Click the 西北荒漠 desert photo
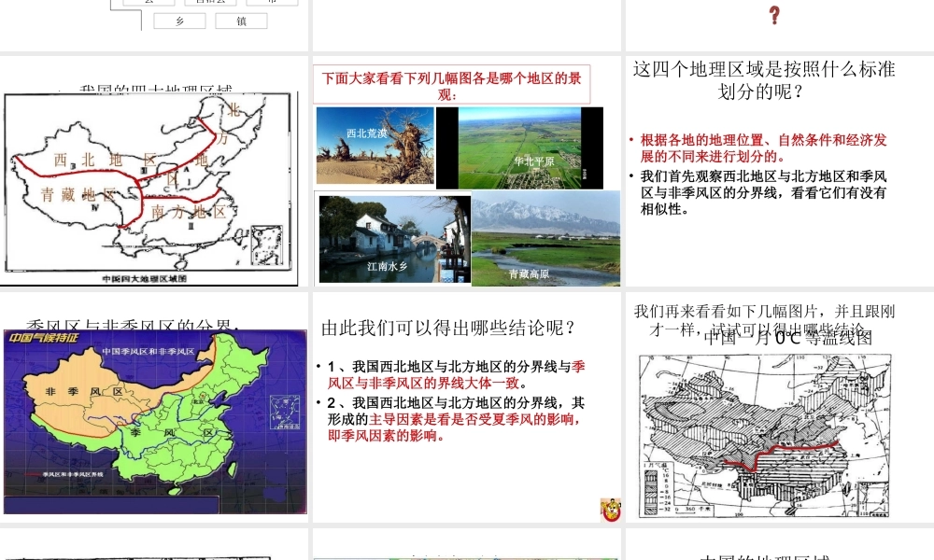Image resolution: width=934 pixels, height=560 pixels. 375,146
